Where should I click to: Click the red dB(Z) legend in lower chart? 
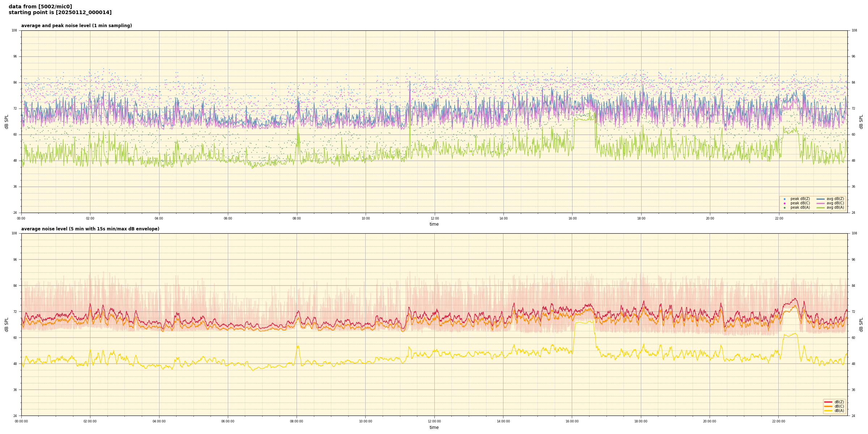[828, 402]
